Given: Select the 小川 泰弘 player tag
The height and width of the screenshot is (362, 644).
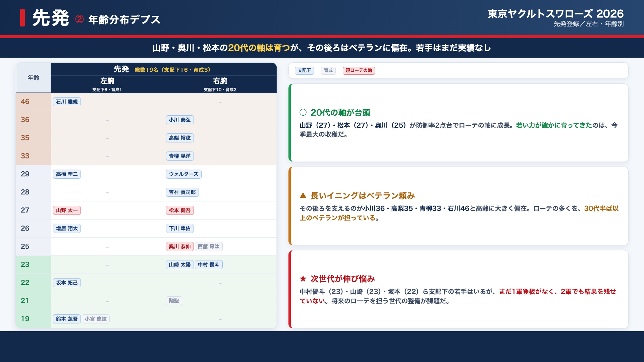Looking at the screenshot, I should pyautogui.click(x=180, y=120).
